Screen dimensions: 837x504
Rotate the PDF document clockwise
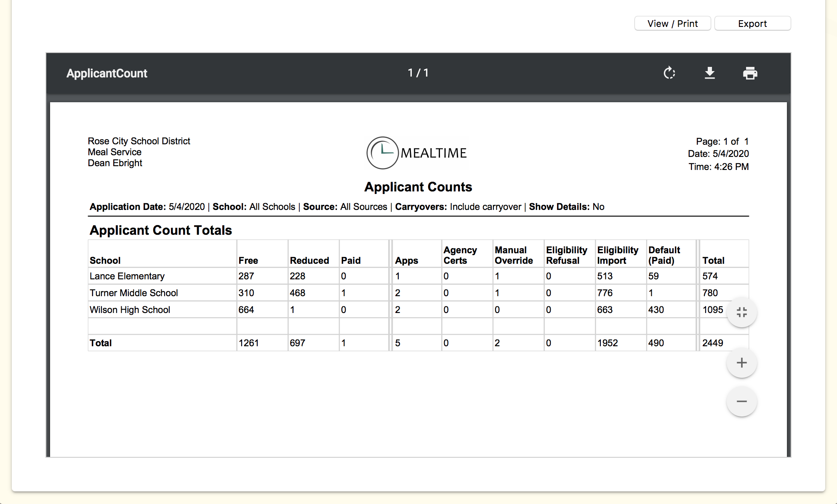click(669, 73)
